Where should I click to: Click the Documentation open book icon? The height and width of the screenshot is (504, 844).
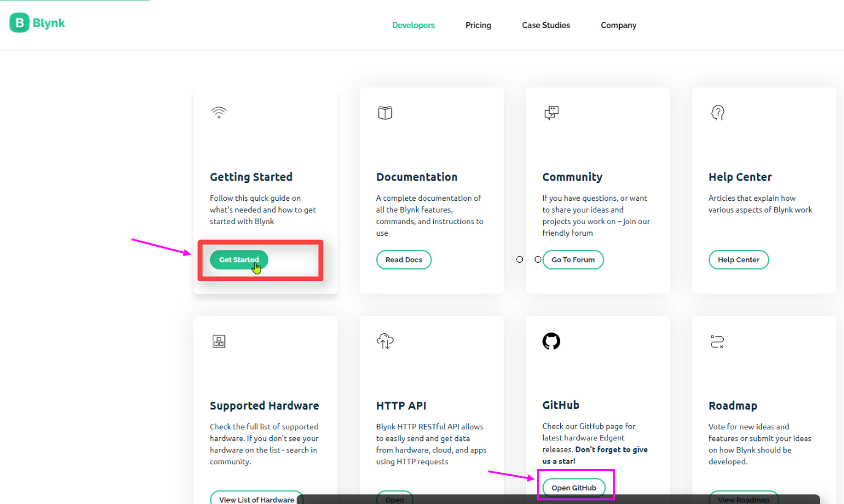(x=385, y=113)
